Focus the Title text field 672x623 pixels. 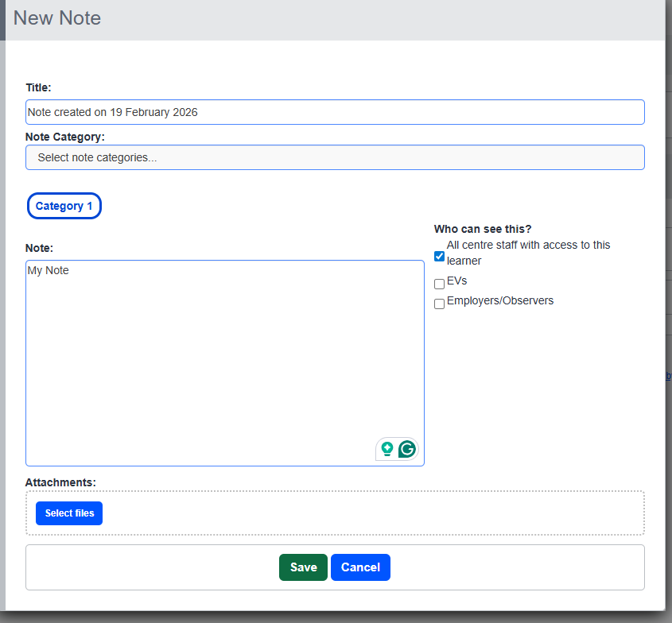click(x=335, y=112)
